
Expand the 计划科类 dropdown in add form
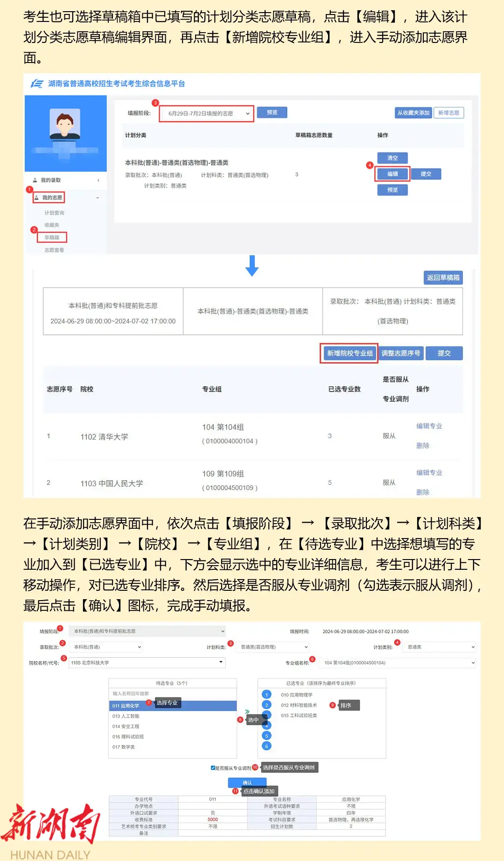click(x=273, y=647)
